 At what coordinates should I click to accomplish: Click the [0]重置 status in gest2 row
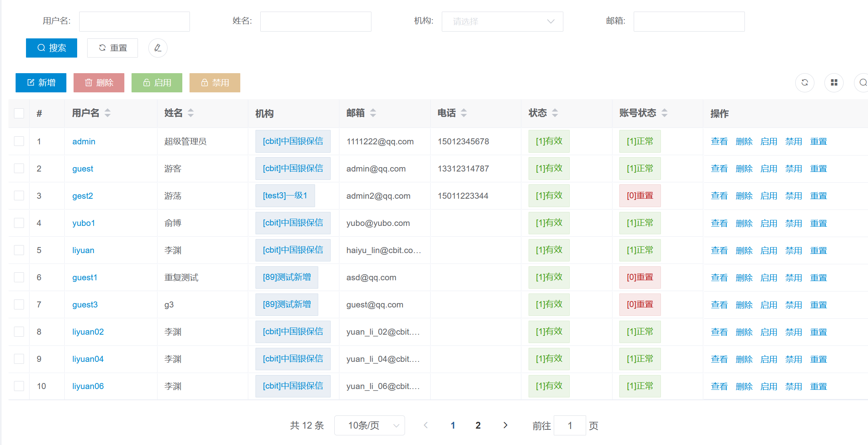(640, 196)
